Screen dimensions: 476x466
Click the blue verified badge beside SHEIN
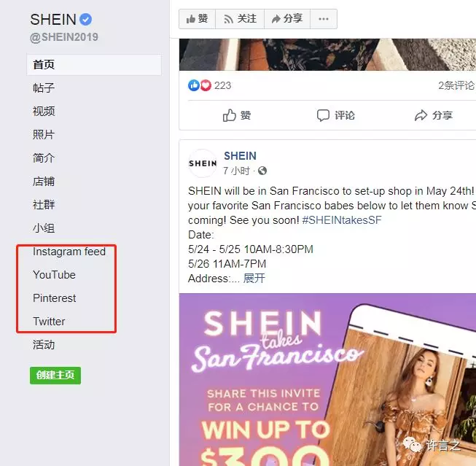point(85,20)
